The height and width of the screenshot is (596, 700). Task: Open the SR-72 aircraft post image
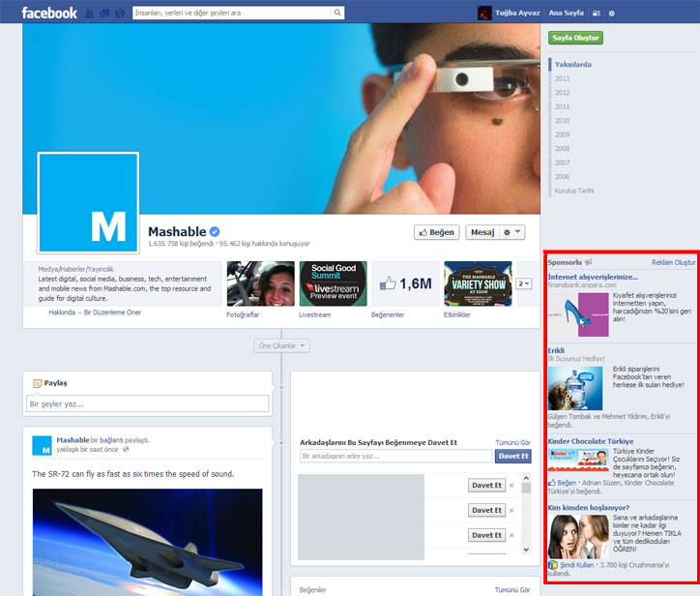pyautogui.click(x=147, y=543)
